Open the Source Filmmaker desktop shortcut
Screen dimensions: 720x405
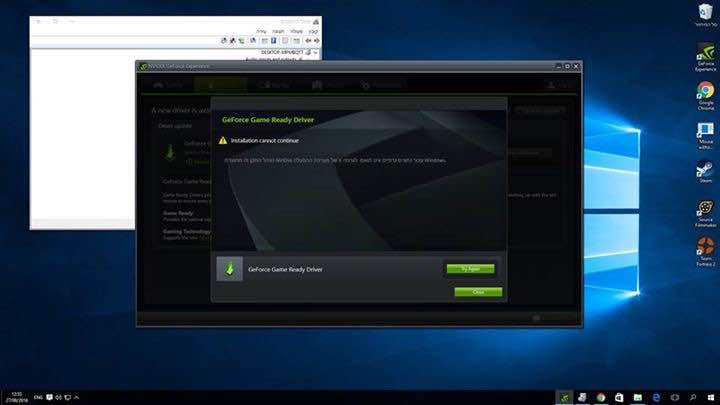coord(705,214)
